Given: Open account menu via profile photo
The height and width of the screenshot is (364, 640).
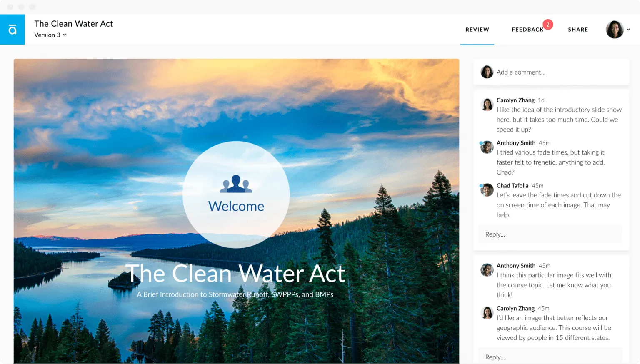Looking at the screenshot, I should click(615, 30).
